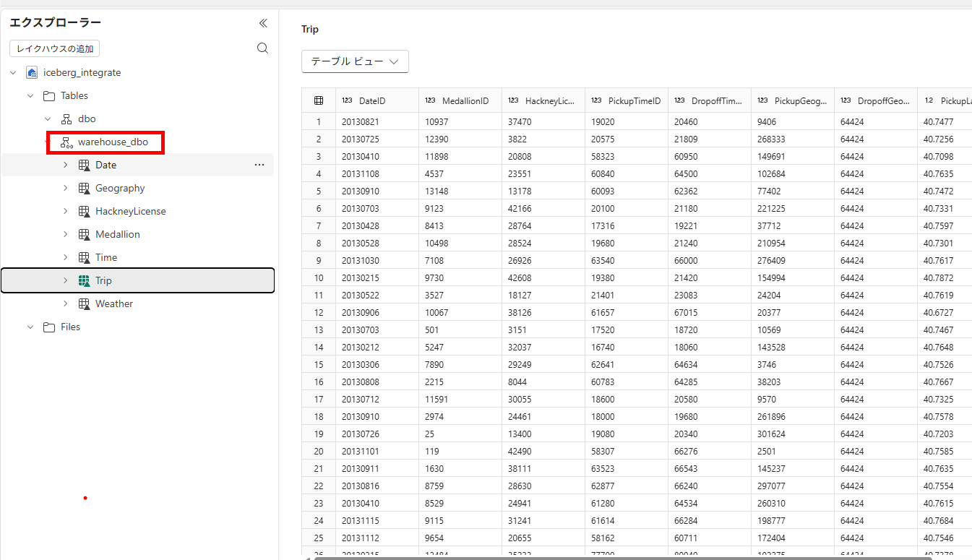Viewport: 972px width, 560px height.
Task: Click the Trip title above the table
Action: pos(310,30)
